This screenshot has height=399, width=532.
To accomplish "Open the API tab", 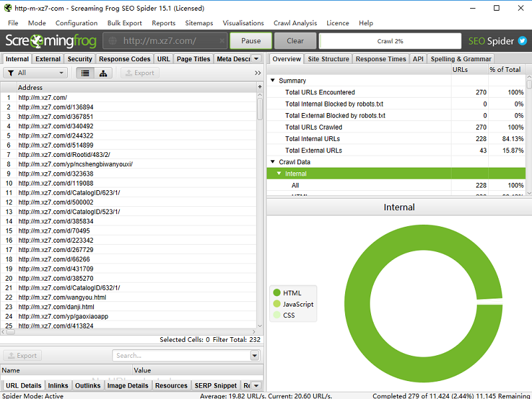I will pos(418,59).
